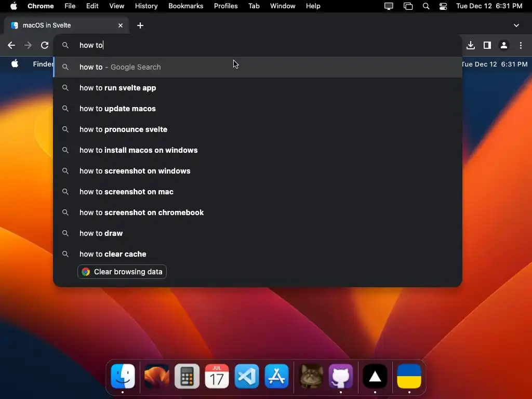This screenshot has height=399, width=532.
Task: Open the Profiles menu
Action: click(225, 6)
